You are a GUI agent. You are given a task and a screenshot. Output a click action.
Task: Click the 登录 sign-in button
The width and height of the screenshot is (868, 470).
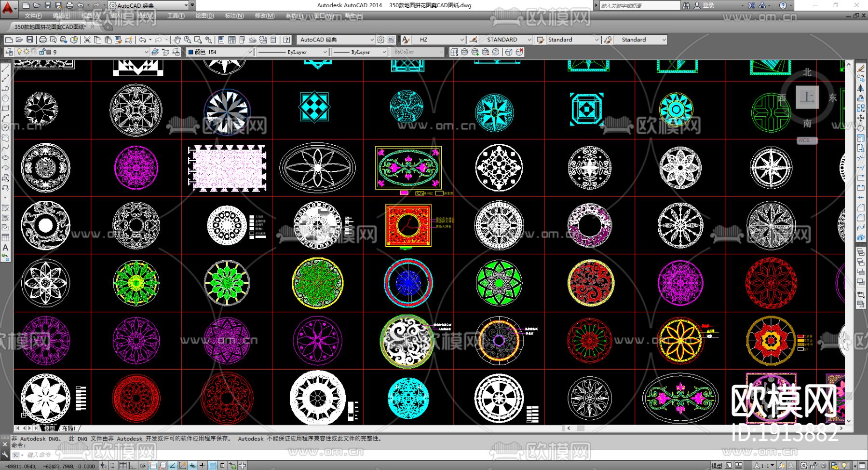(708, 5)
